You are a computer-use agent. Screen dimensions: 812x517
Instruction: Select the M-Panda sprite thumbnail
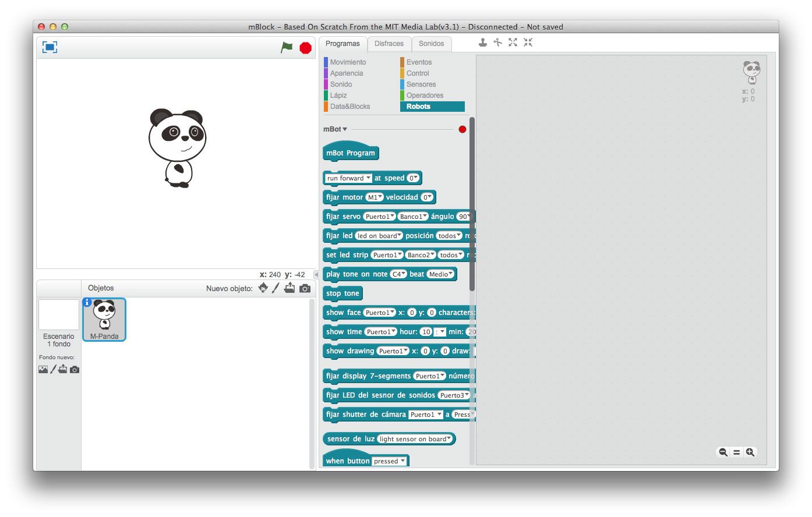tap(104, 320)
